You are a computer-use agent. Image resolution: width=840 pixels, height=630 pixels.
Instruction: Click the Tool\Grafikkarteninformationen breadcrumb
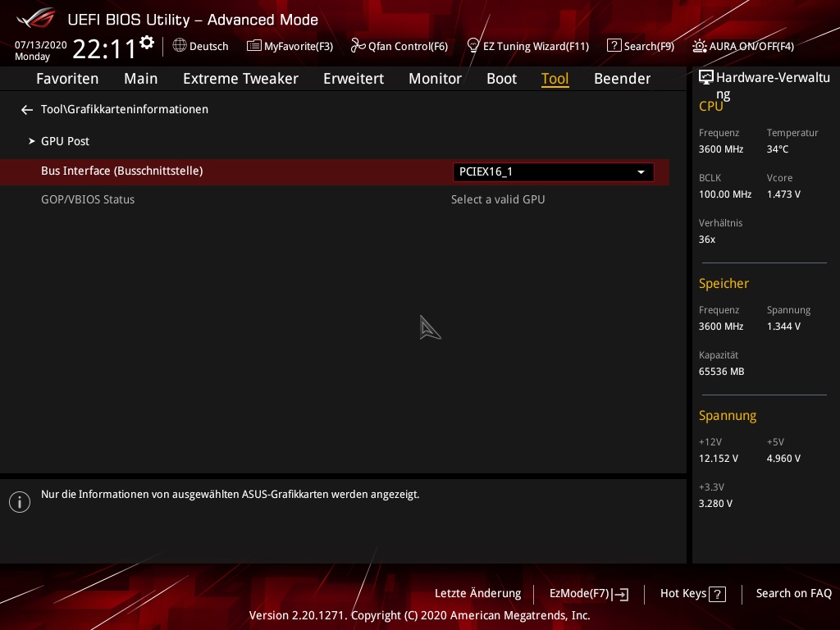coord(125,109)
